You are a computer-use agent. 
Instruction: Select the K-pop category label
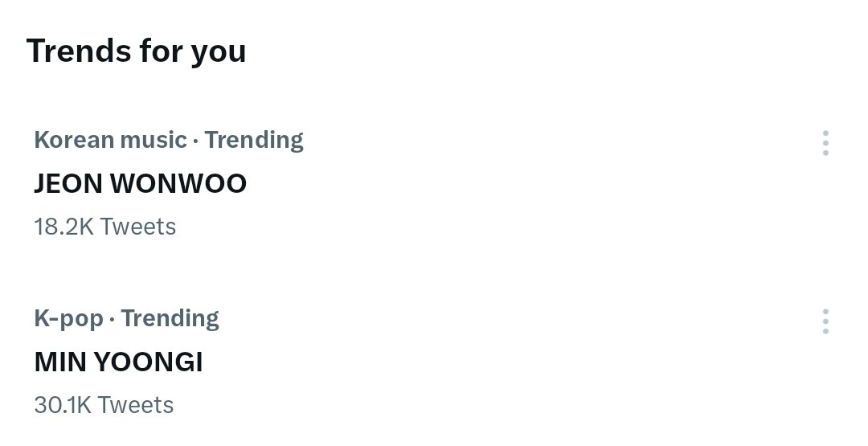click(x=68, y=319)
